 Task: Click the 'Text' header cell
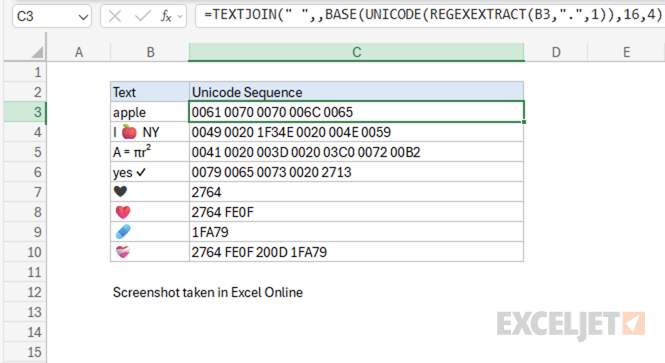tap(150, 92)
